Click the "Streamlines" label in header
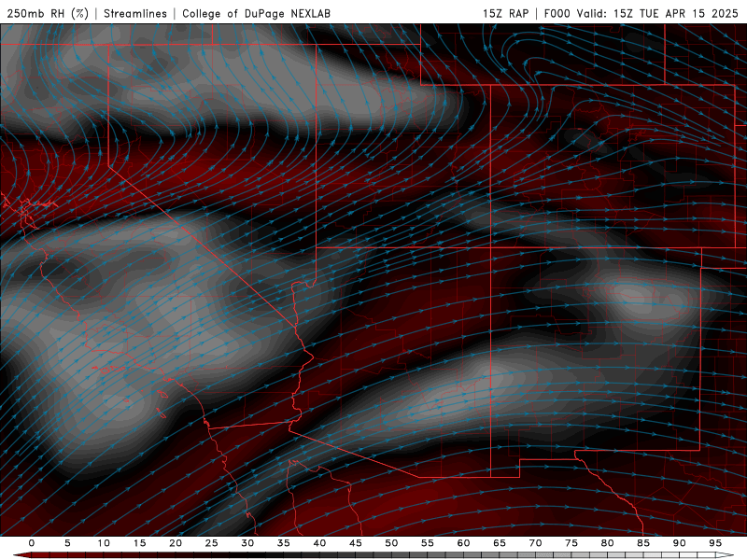This screenshot has height=560, width=747. click(135, 13)
